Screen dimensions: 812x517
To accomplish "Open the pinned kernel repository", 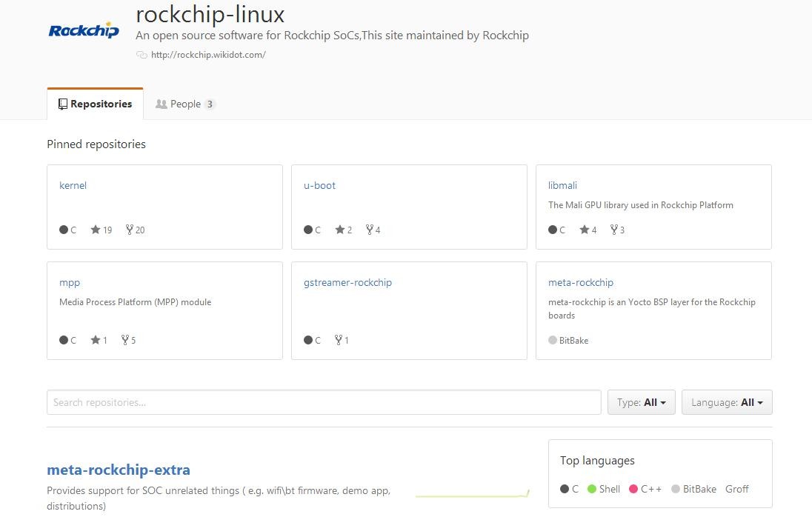I will pyautogui.click(x=73, y=185).
